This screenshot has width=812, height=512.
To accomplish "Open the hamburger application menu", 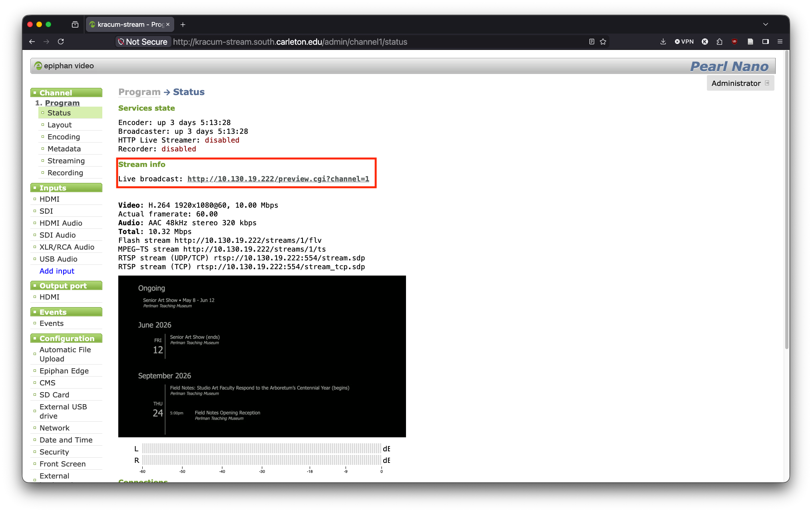I will click(x=780, y=42).
